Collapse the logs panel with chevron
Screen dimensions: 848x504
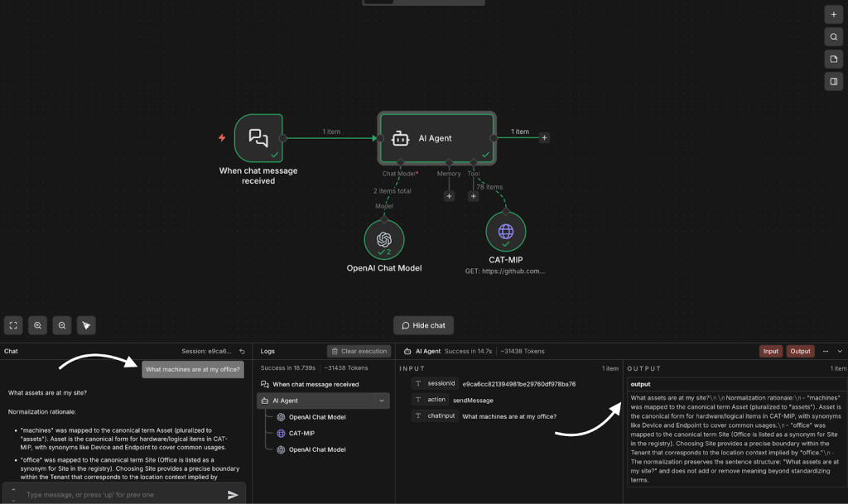click(840, 351)
